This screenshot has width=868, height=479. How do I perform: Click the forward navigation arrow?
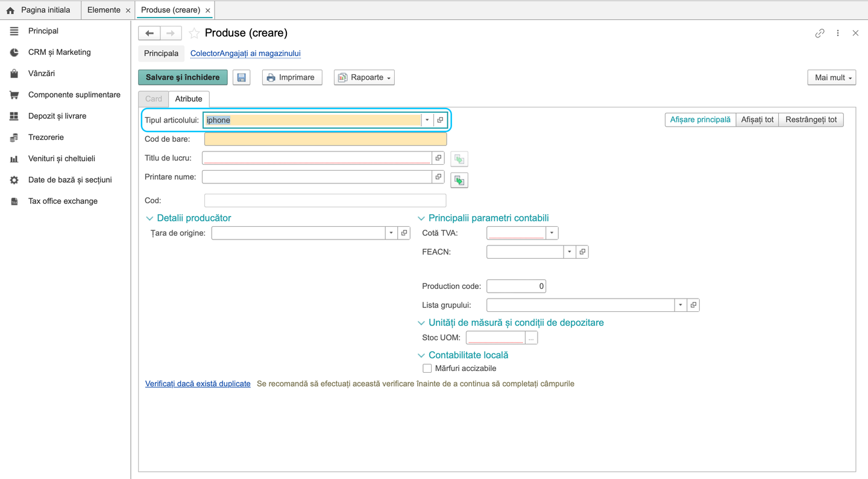[x=171, y=33]
